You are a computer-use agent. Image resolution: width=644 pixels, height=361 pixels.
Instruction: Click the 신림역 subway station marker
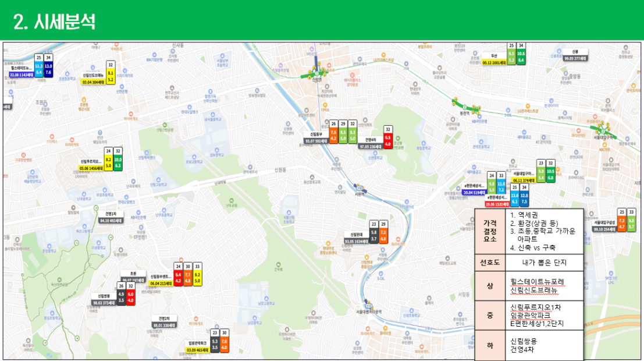pos(316,75)
